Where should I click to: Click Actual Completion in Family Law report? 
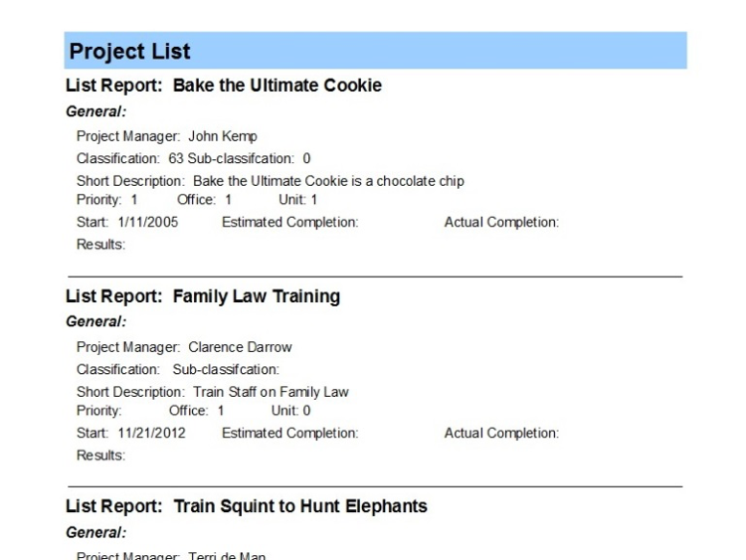501,433
